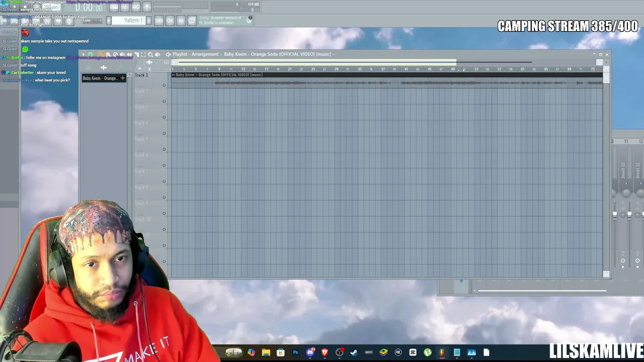
Task: Click the tempo field showing 160
Action: pyautogui.click(x=51, y=7)
